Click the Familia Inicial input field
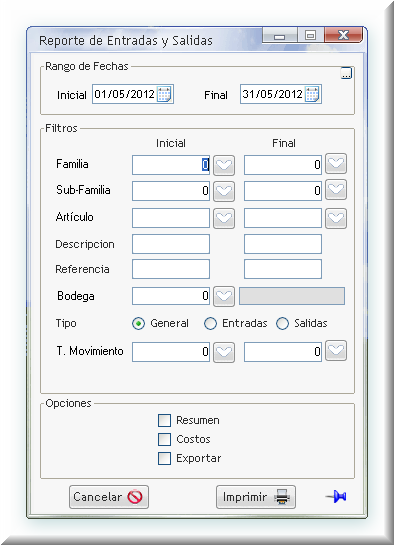The image size is (394, 545). coord(171,165)
